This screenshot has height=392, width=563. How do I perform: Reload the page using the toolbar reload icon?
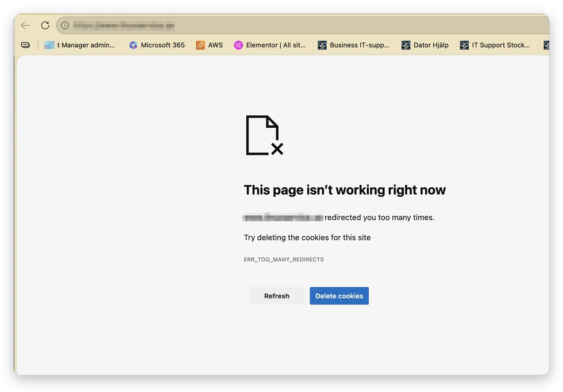click(45, 25)
